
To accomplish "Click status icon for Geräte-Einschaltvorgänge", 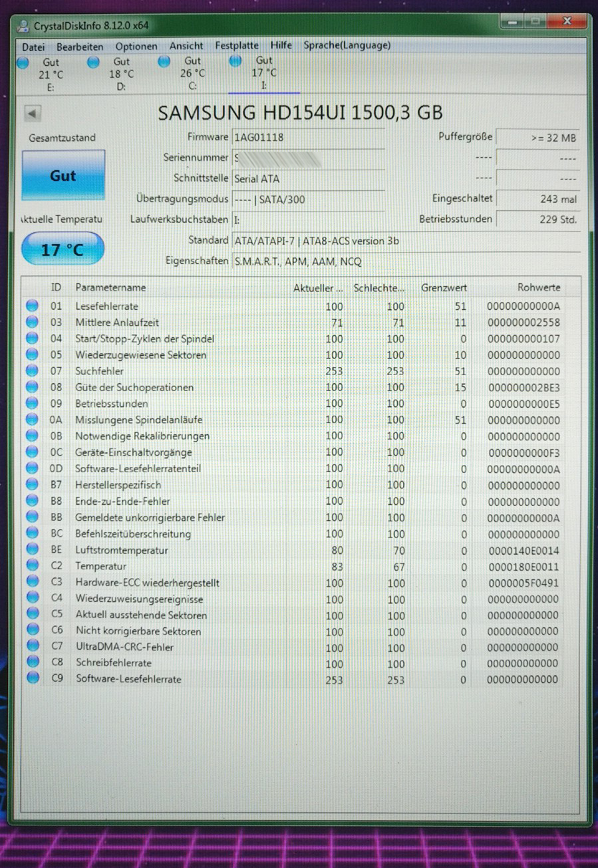I will pyautogui.click(x=32, y=452).
